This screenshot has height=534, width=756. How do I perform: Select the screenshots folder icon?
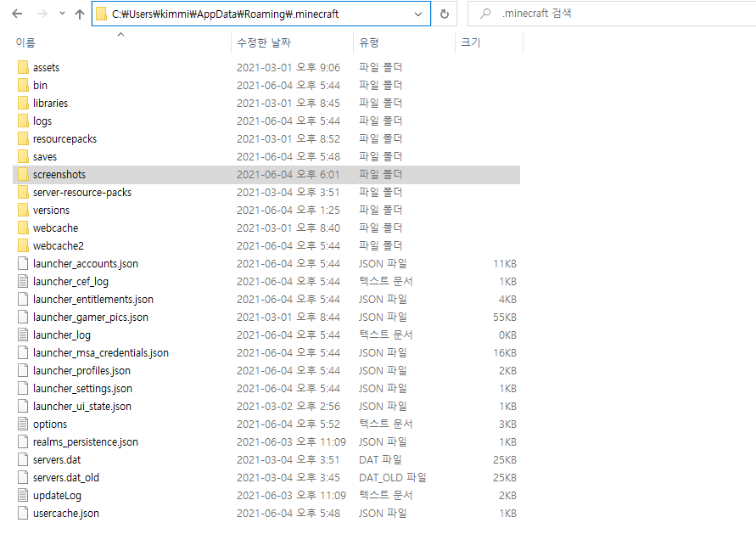[23, 175]
